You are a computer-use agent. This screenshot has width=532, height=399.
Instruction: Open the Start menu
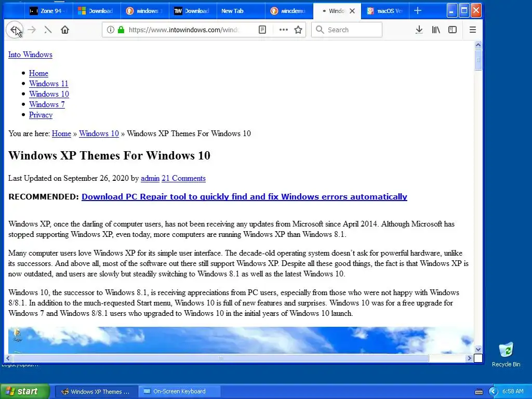click(x=25, y=392)
